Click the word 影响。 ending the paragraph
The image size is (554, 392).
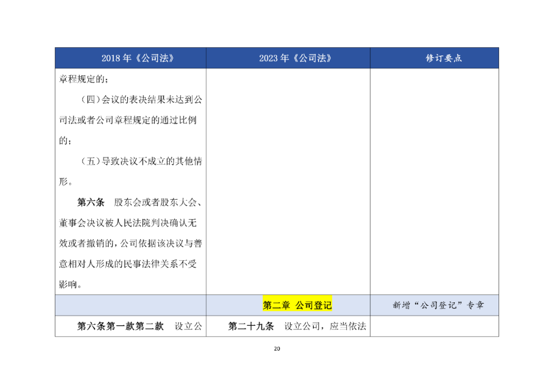pos(70,284)
